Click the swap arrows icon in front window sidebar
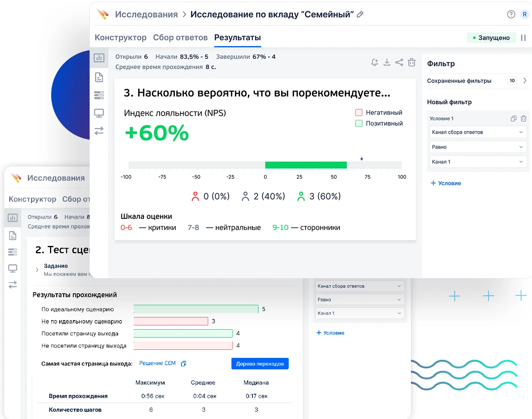 (x=99, y=131)
